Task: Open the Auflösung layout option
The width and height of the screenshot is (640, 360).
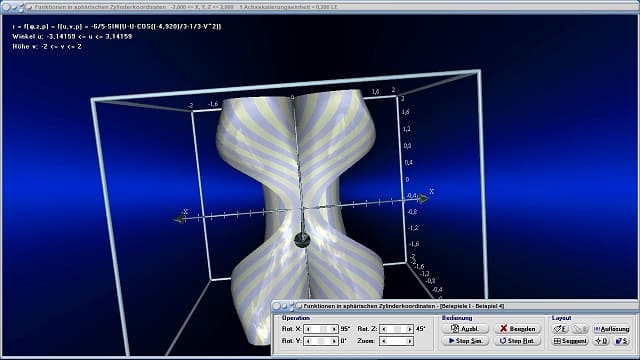Action: coord(611,329)
